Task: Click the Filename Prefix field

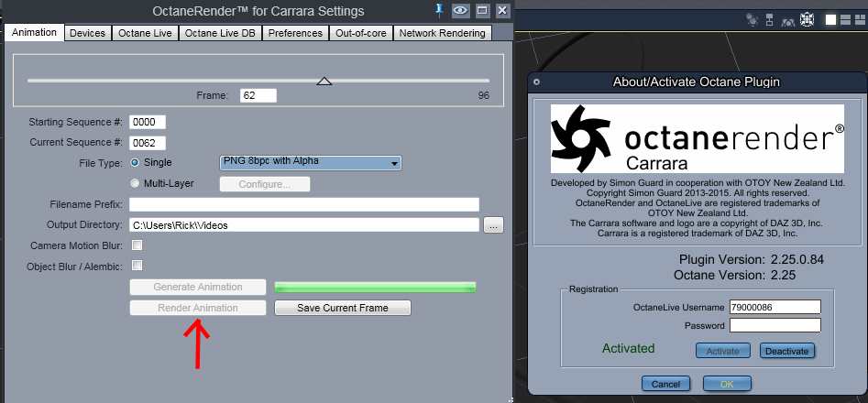Action: 304,204
